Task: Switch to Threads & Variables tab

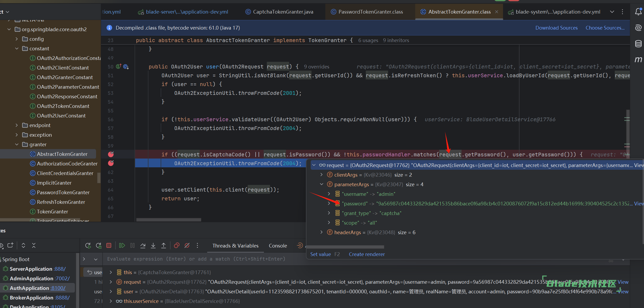Action: (x=235, y=246)
